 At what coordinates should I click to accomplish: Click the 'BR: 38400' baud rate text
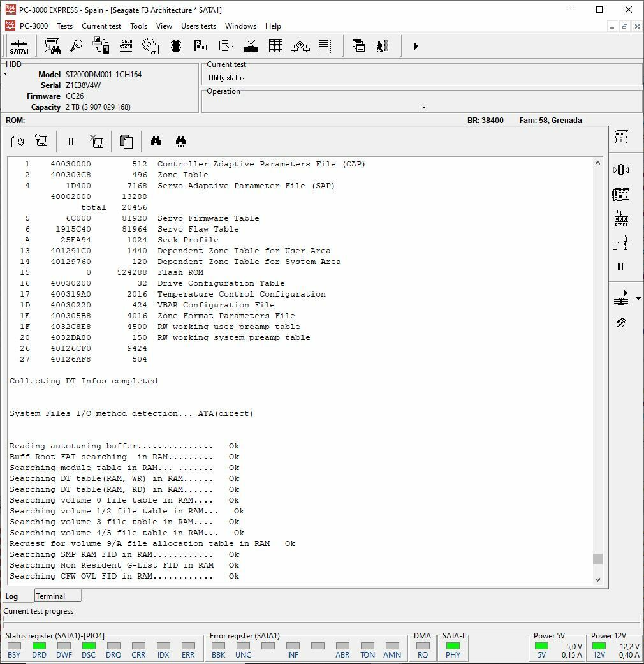(485, 121)
